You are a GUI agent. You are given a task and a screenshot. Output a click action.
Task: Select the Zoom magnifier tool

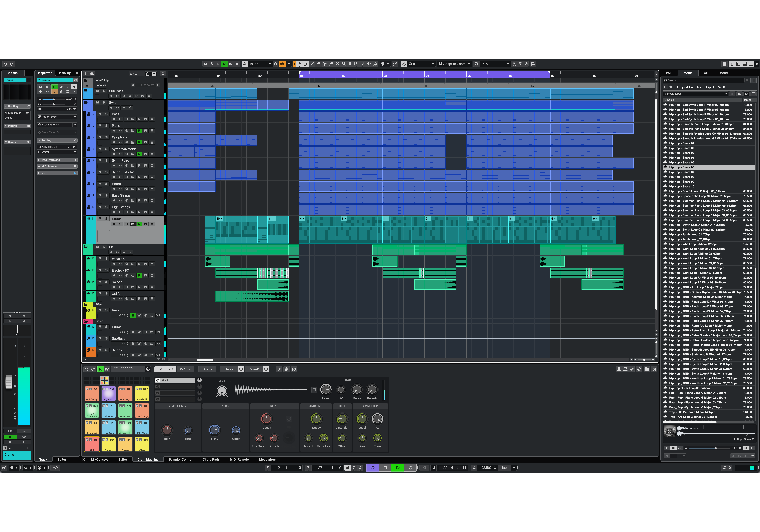pyautogui.click(x=344, y=64)
